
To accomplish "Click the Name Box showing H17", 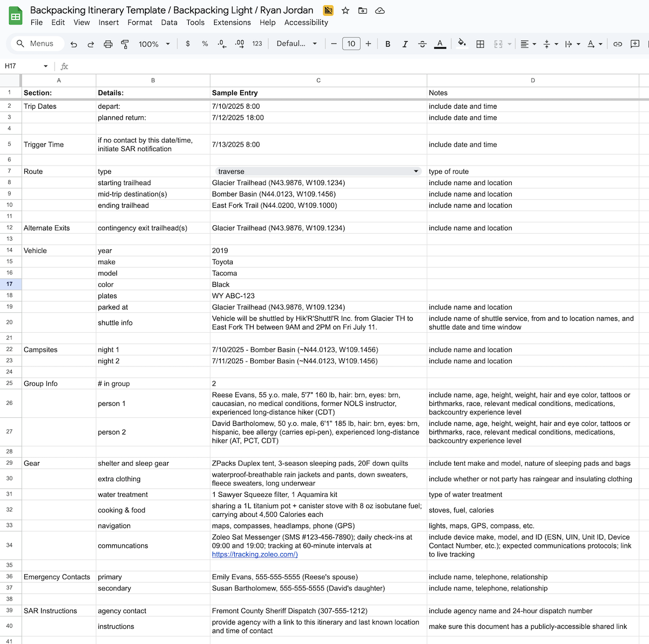I will coord(22,66).
